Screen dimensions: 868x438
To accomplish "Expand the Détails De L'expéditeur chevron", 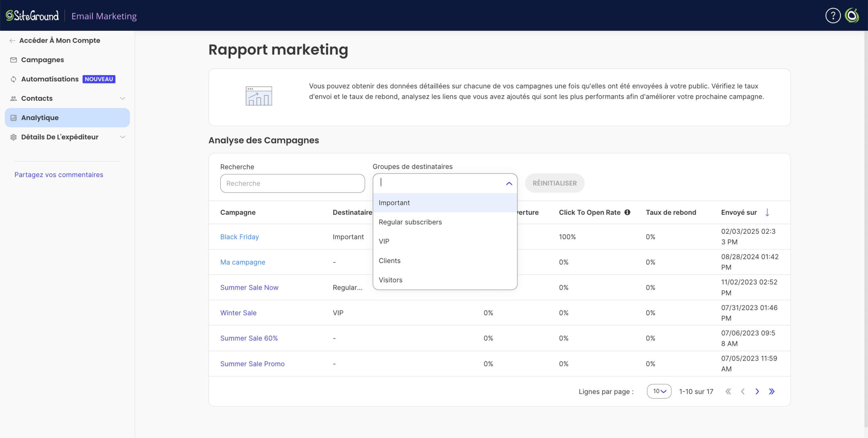I will point(123,137).
